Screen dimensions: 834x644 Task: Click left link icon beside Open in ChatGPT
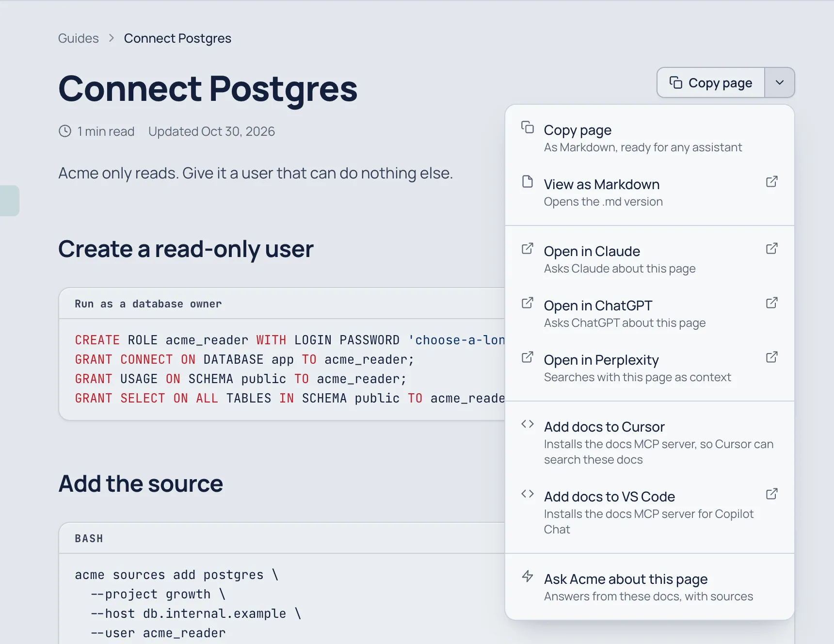click(x=528, y=303)
